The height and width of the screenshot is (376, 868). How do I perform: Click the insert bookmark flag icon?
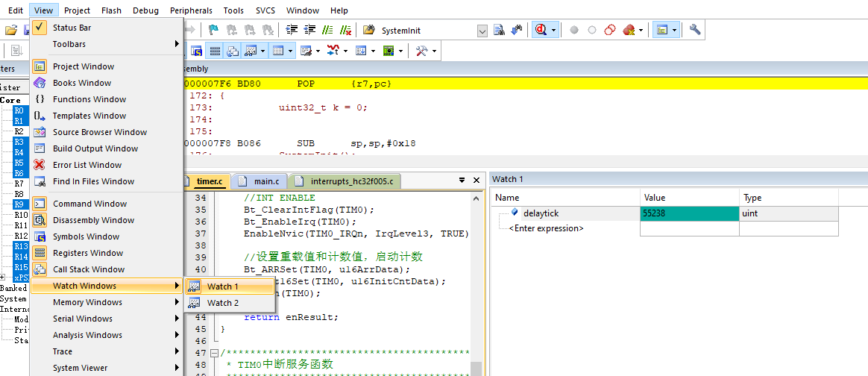pyautogui.click(x=213, y=30)
